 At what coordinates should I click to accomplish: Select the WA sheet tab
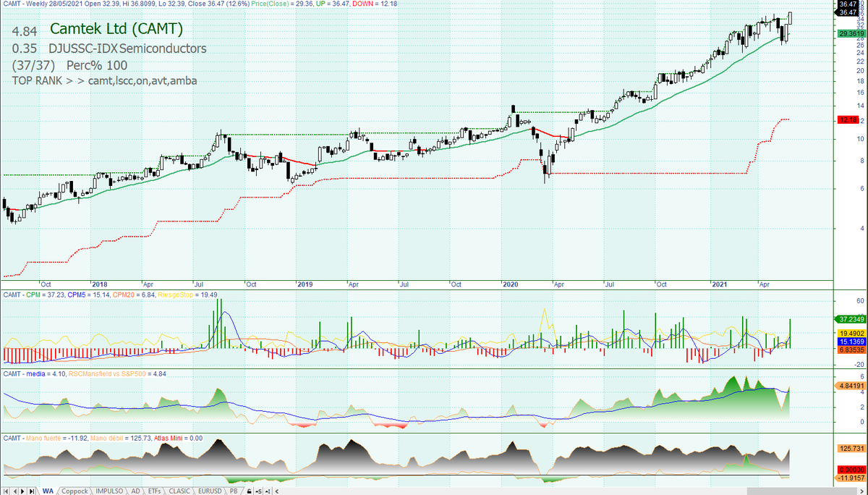point(48,491)
